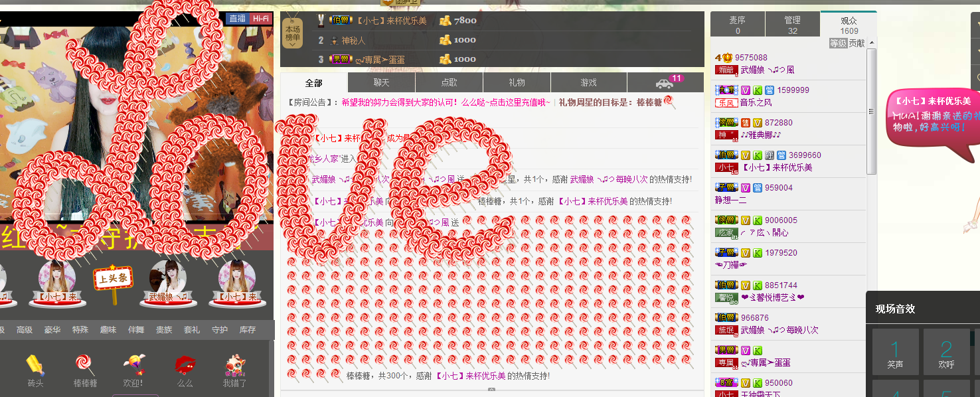Screen dimensions: 980x397
Task: Open the 守护 gift category
Action: [220, 330]
